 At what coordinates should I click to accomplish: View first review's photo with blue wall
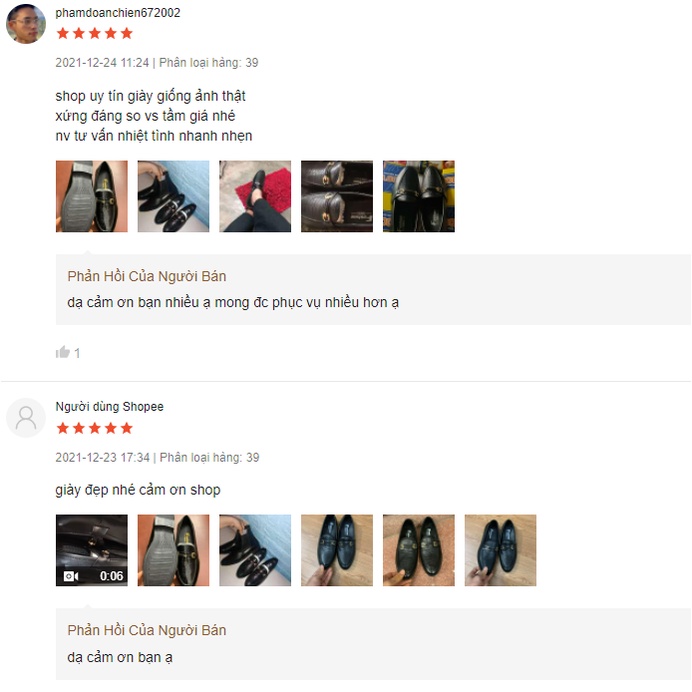tap(173, 196)
